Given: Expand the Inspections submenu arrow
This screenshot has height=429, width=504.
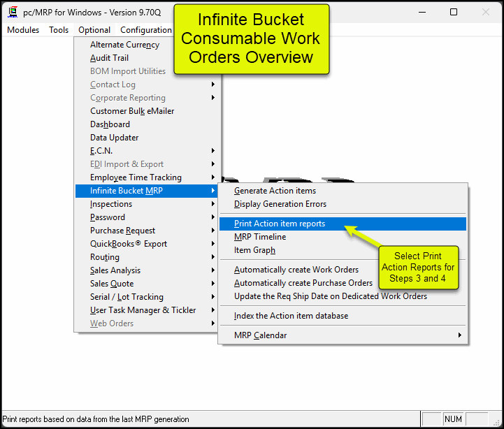Looking at the screenshot, I should coord(213,204).
